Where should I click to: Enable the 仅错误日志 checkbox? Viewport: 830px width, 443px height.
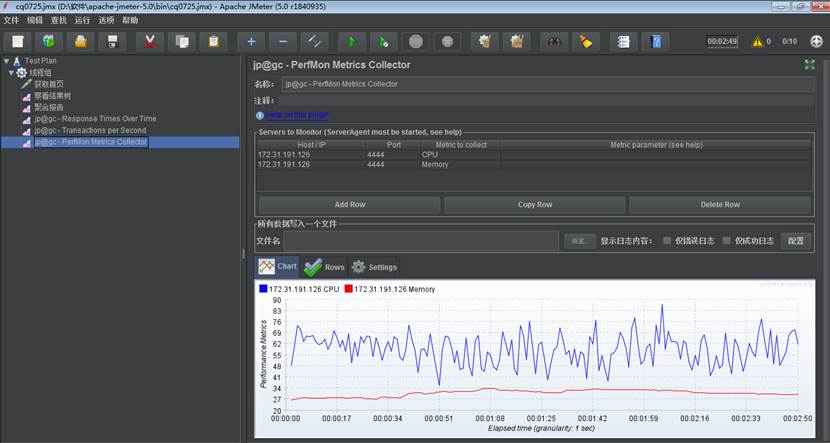coord(667,241)
